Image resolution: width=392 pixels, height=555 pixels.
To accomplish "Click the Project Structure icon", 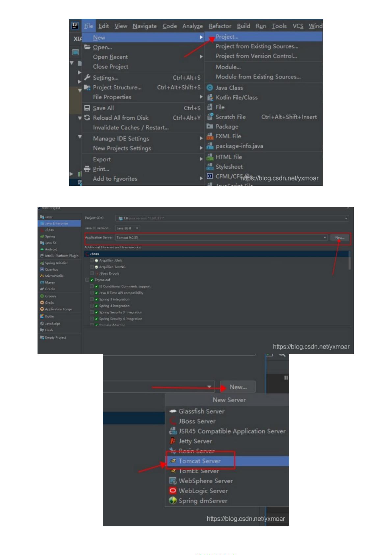I will 87,87.
